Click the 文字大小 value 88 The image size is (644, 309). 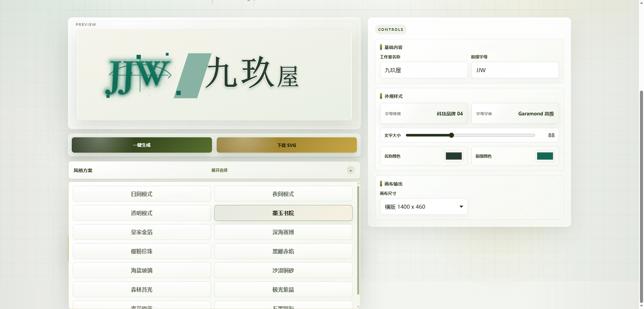[x=551, y=135]
